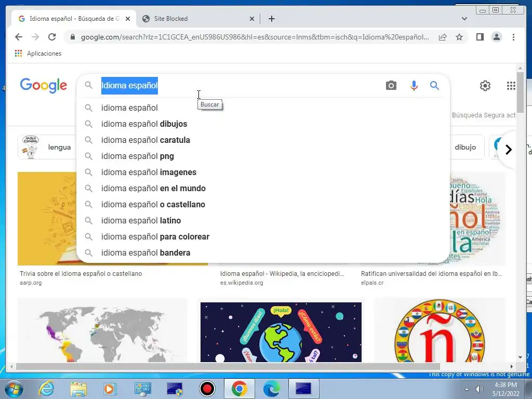Screen dimensions: 532x399
Task: Choose suggestion idioma español o castellano
Action: (263, 205)
